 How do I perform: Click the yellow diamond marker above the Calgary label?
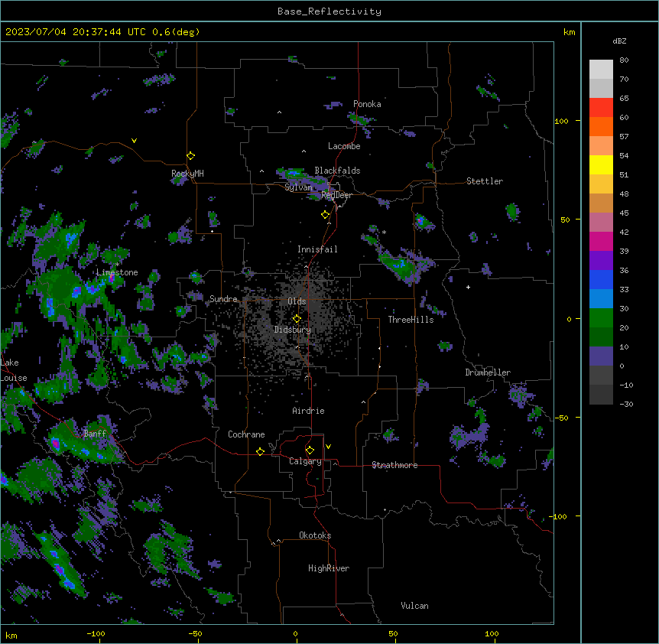pos(310,450)
